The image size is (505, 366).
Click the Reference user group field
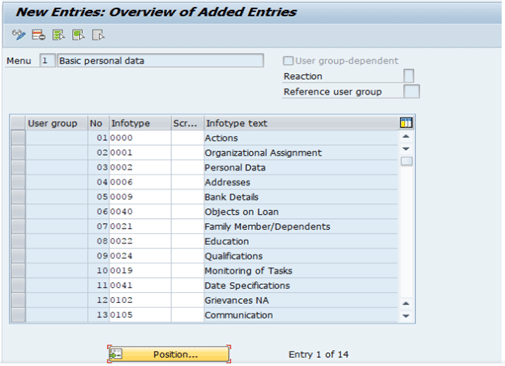tap(411, 91)
